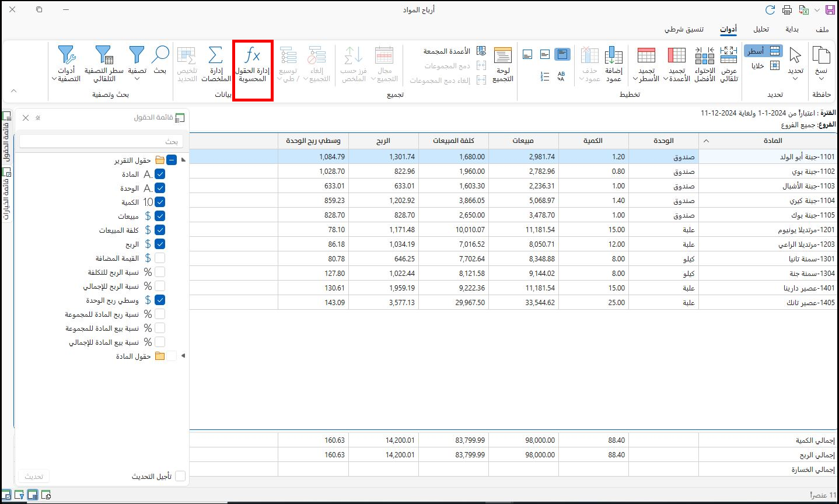The width and height of the screenshot is (839, 504).
Task: Click the purple save icon
Action: tap(830, 10)
